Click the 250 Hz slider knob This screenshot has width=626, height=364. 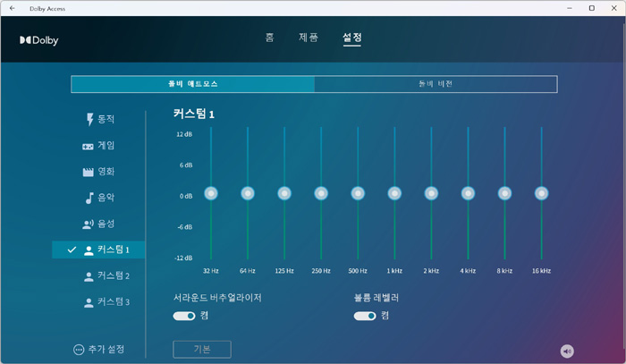click(321, 193)
